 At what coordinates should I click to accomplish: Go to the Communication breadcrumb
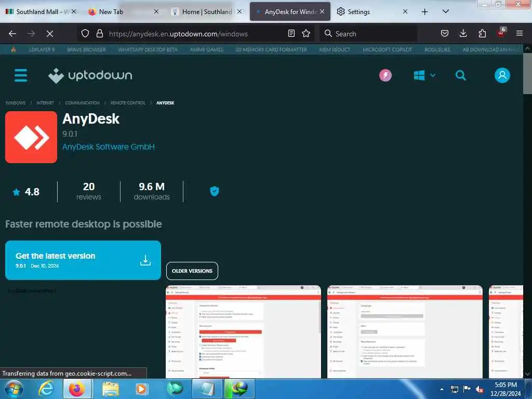point(82,103)
